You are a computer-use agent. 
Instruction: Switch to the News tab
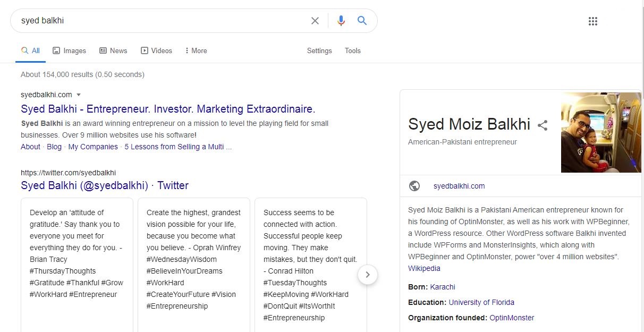click(x=113, y=50)
